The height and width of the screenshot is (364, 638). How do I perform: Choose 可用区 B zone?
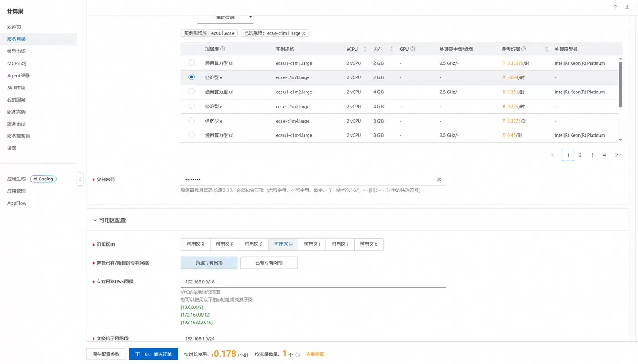tap(196, 245)
